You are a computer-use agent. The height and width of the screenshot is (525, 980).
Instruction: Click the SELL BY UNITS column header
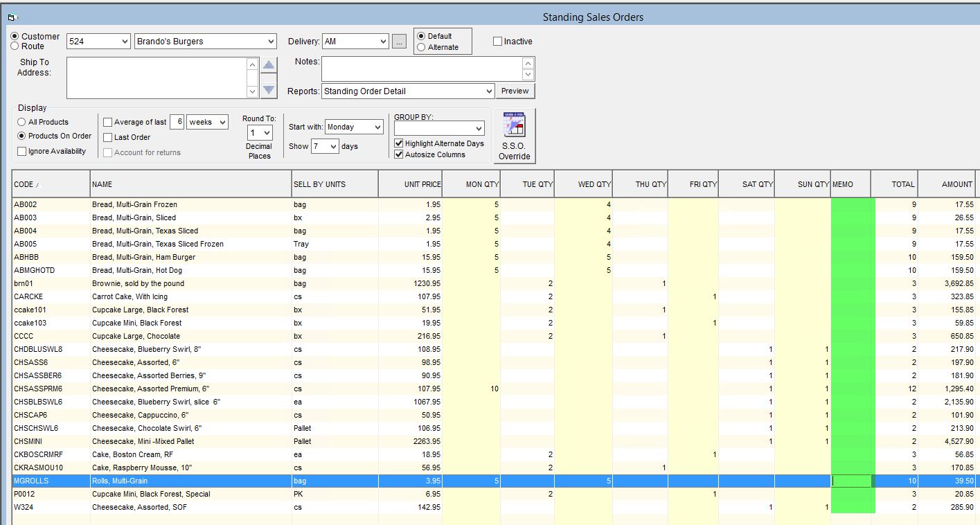click(x=335, y=184)
